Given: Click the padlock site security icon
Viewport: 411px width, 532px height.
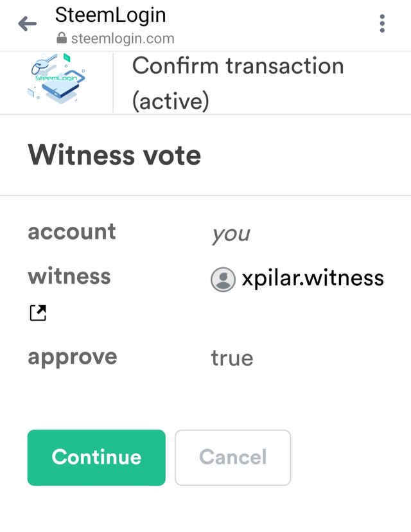Looking at the screenshot, I should [62, 39].
